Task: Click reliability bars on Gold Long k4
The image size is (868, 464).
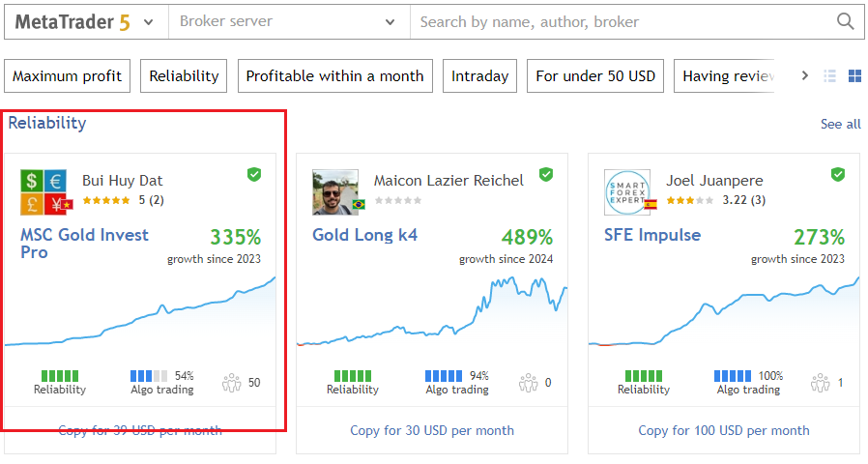Action: [353, 376]
